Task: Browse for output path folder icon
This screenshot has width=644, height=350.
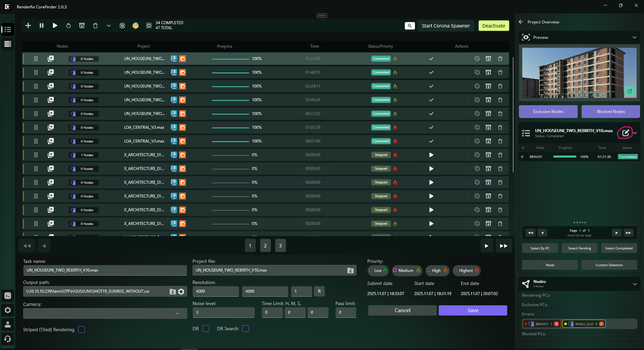Action: [172, 292]
